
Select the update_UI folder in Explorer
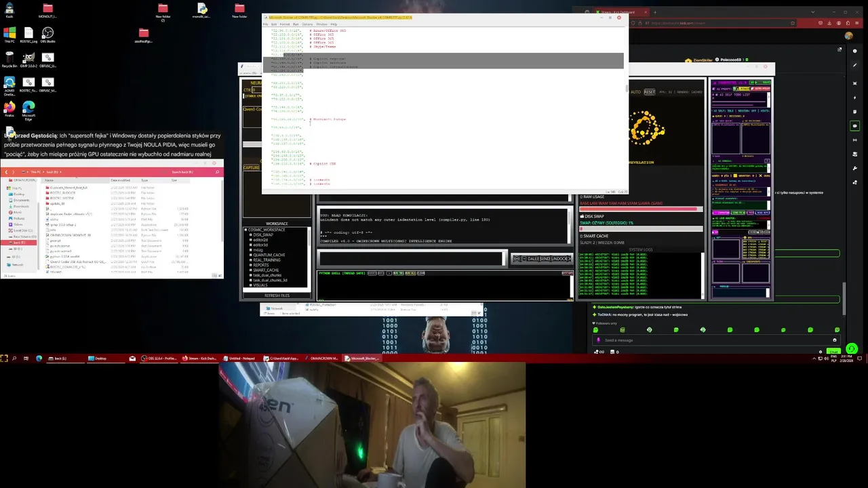(x=57, y=203)
